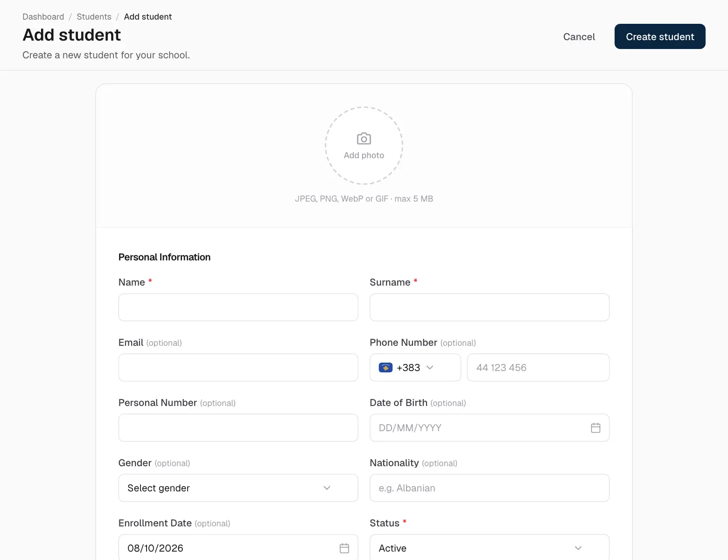Focus the Surname input field

coord(490,308)
